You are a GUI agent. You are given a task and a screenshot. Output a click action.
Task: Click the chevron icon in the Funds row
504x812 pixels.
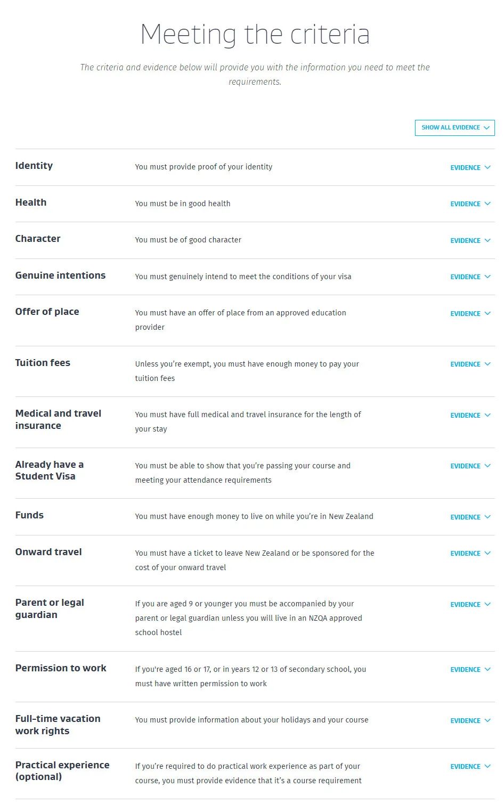tap(487, 517)
